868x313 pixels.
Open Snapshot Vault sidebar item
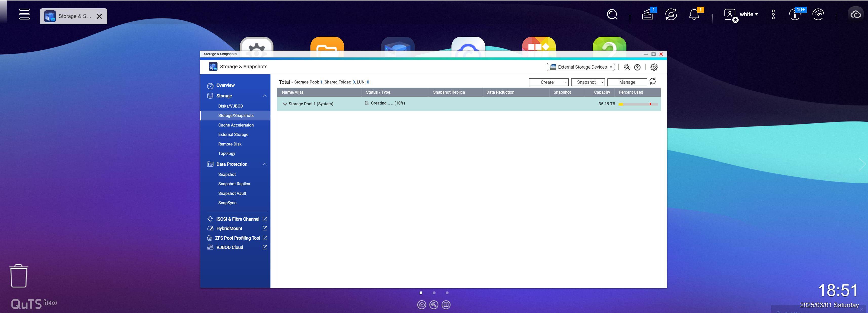(232, 194)
